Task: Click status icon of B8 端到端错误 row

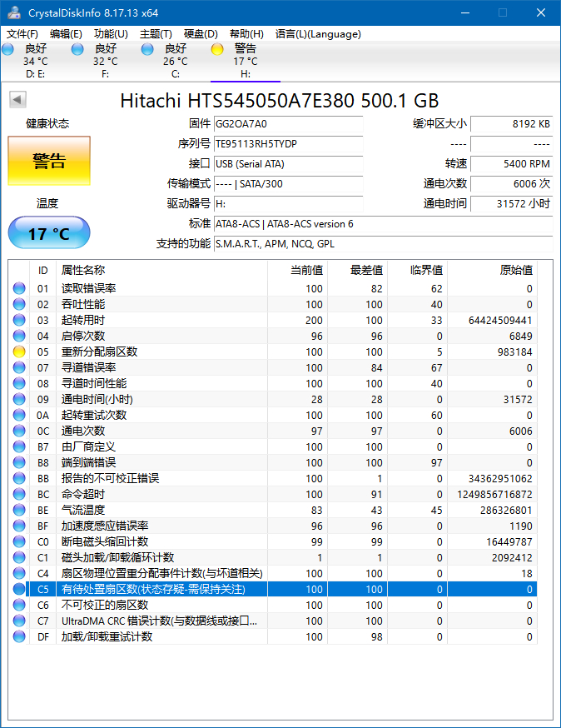Action: coord(19,462)
